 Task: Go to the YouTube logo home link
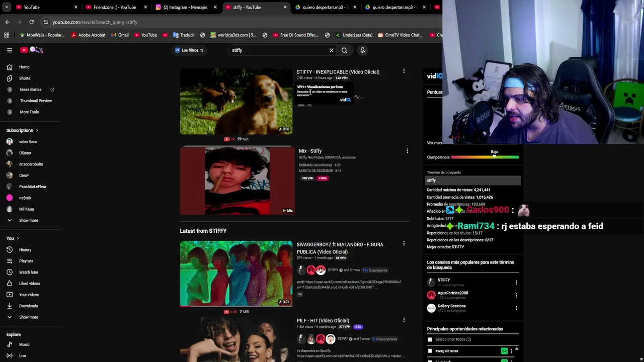tap(32, 50)
